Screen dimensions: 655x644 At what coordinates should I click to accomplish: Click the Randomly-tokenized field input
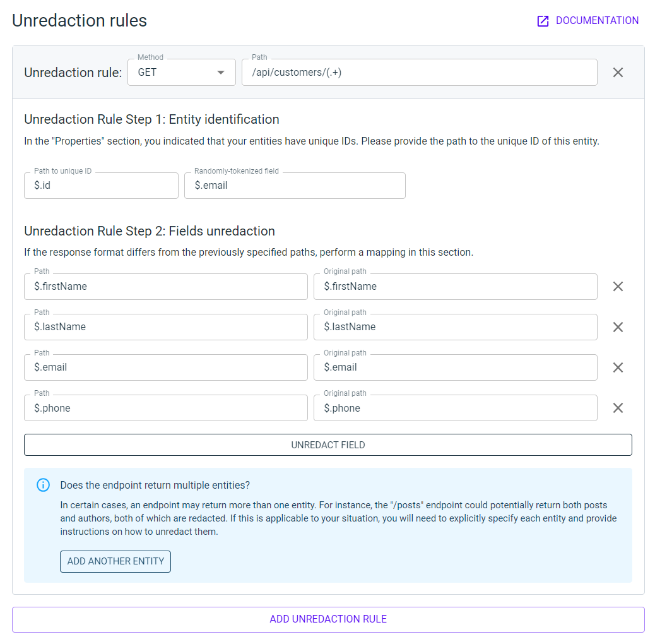click(x=295, y=186)
